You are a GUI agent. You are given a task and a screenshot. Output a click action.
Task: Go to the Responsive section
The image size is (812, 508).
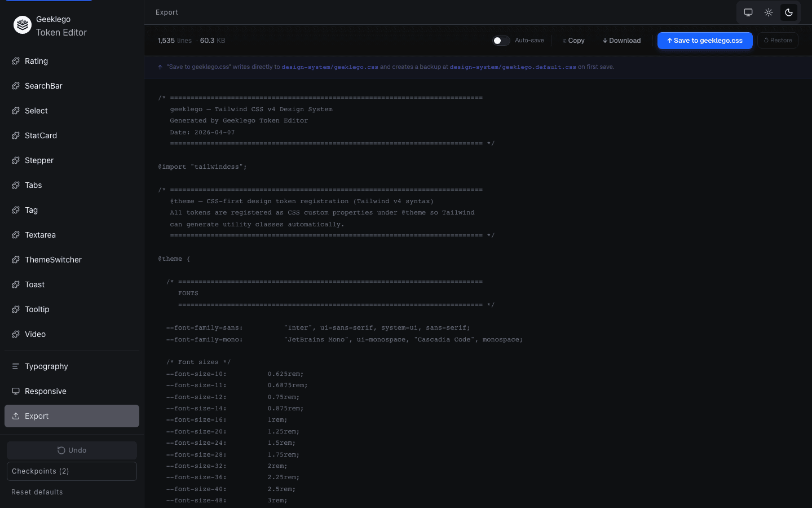72,391
